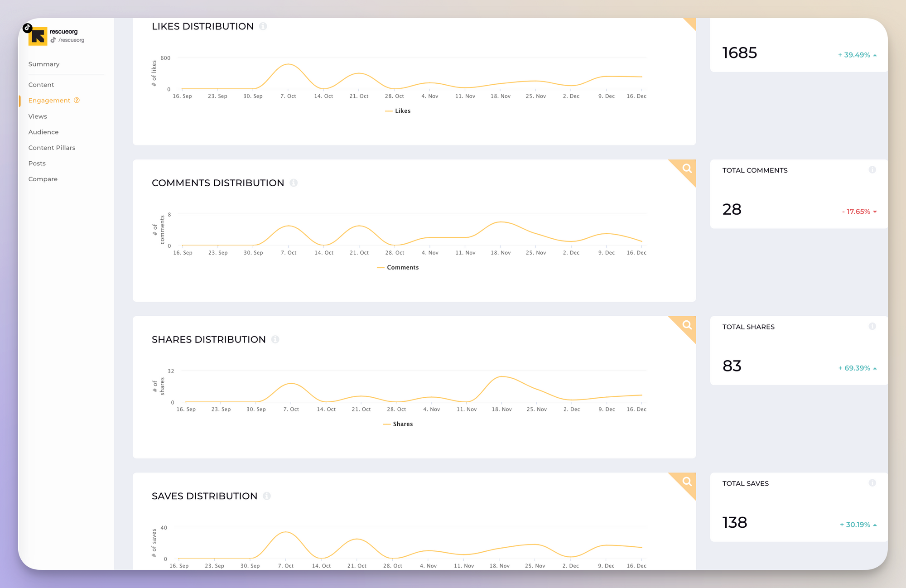Show info for Likes Distribution chart

click(x=263, y=26)
